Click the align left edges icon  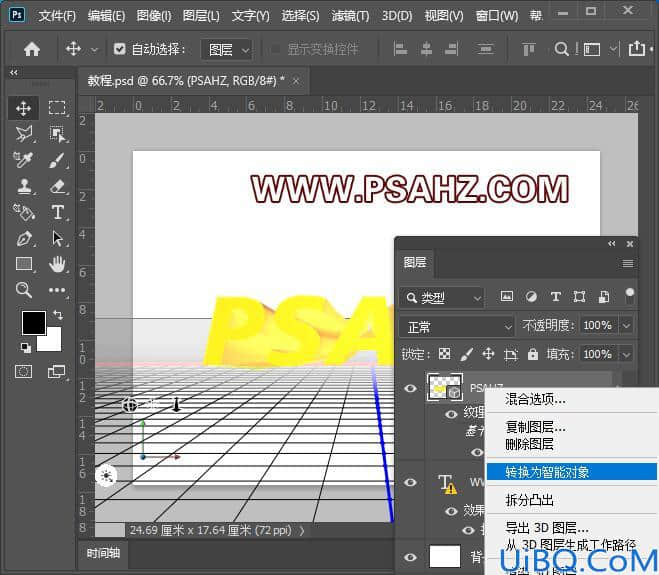click(x=400, y=49)
